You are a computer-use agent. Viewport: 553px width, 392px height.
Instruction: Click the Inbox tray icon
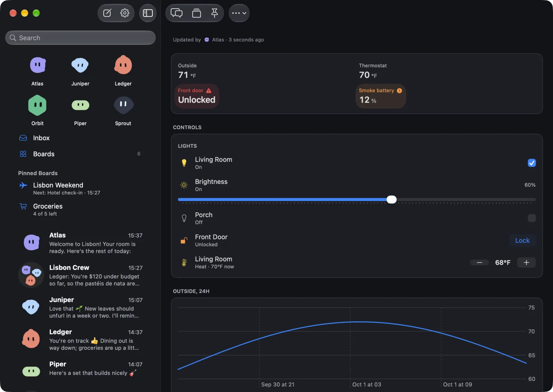pos(23,138)
